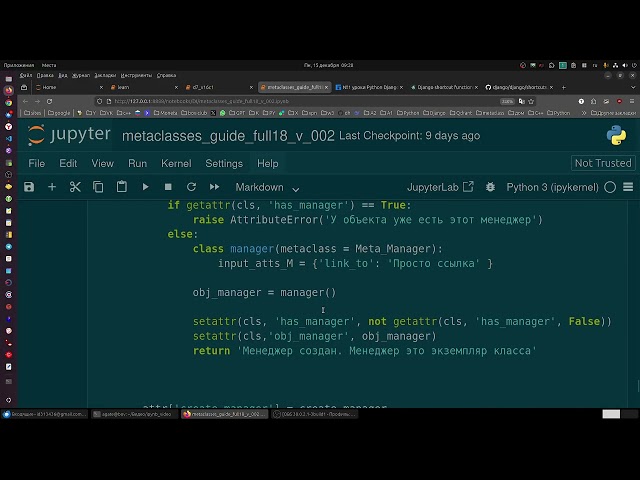This screenshot has width=640, height=480.
Task: Open the Jupyter Edit menu
Action: (x=68, y=163)
